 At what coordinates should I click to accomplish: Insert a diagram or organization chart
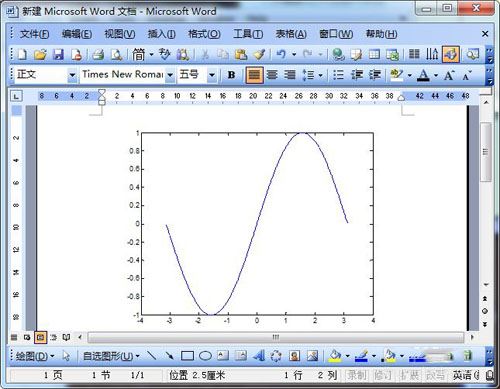[276, 356]
